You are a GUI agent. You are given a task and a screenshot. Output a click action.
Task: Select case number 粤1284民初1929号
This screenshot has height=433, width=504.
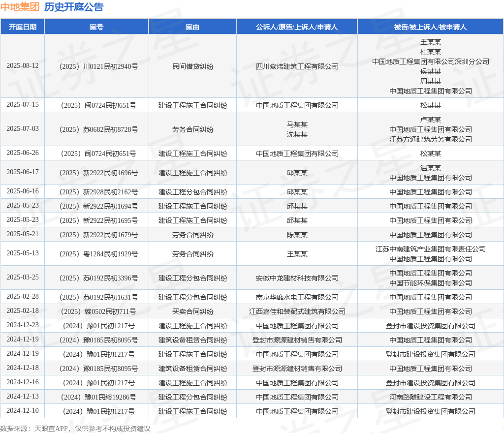click(98, 254)
